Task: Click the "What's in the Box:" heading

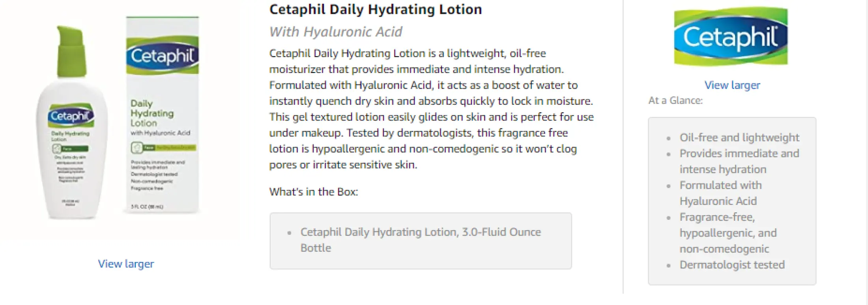Action: (x=313, y=192)
